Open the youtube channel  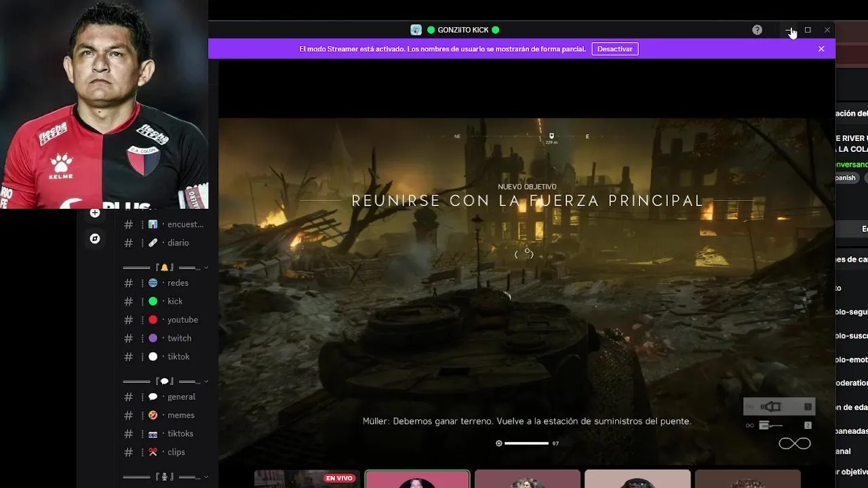(x=163, y=320)
